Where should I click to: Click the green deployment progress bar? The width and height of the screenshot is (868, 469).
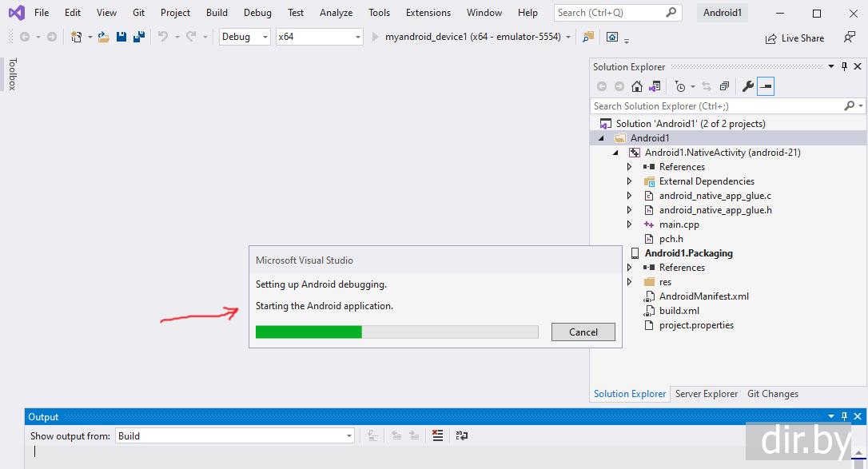point(309,332)
